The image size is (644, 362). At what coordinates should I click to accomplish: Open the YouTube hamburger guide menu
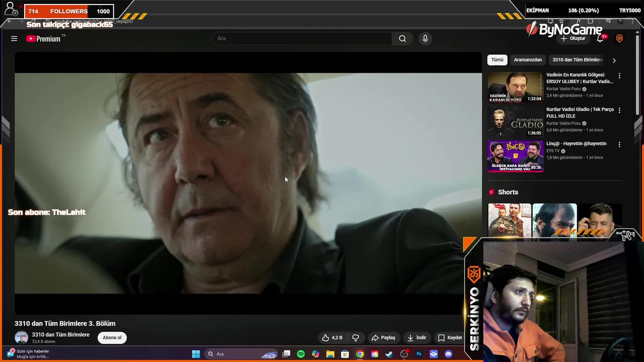click(x=14, y=39)
